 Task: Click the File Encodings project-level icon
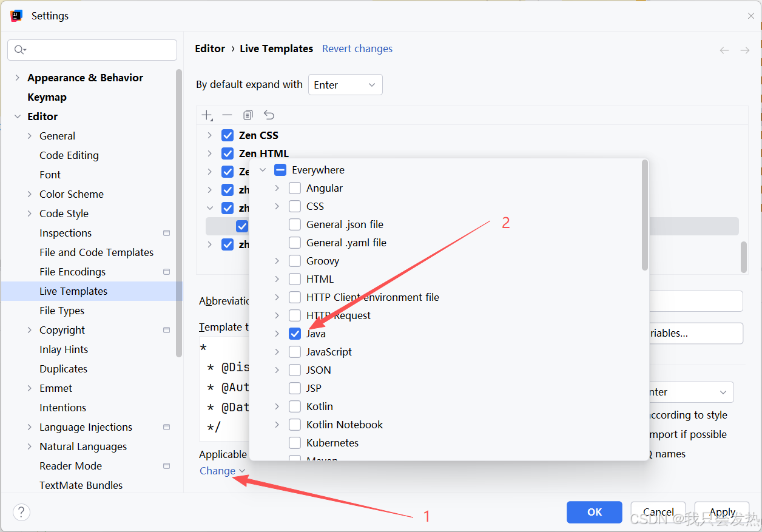click(x=167, y=272)
